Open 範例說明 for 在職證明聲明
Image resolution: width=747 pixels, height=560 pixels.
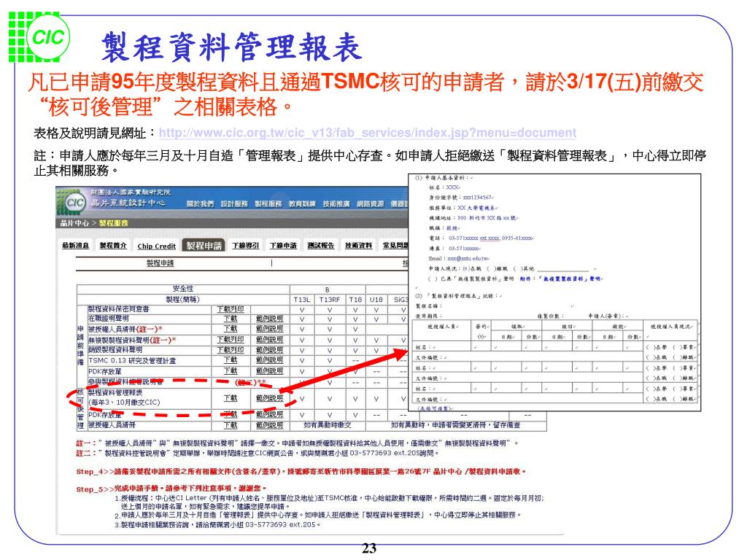269,319
